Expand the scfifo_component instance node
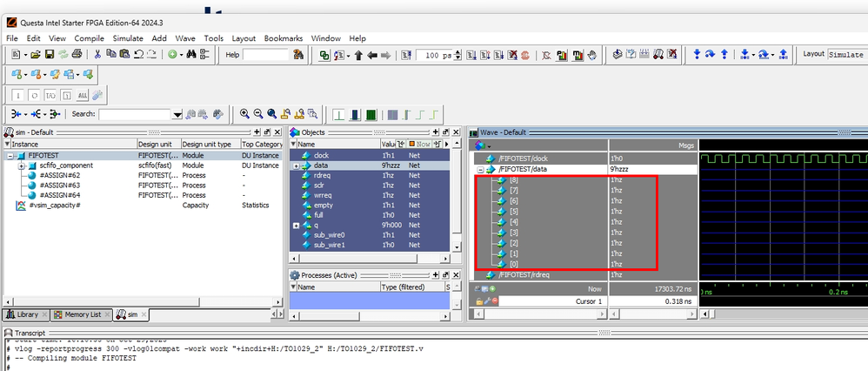 coord(21,165)
